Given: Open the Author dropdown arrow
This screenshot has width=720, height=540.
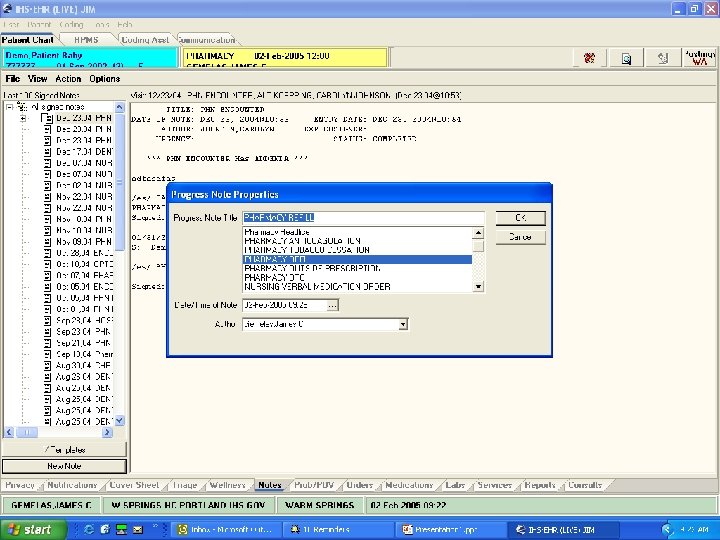Looking at the screenshot, I should [403, 324].
